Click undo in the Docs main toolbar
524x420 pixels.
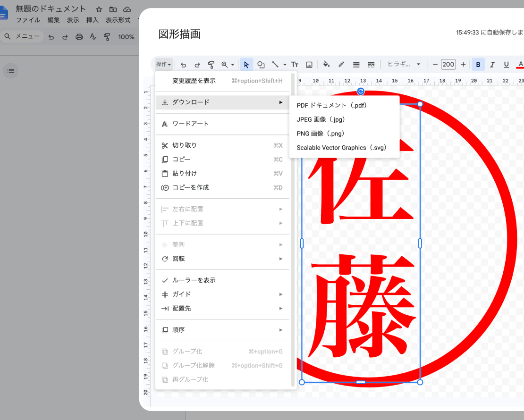[51, 37]
